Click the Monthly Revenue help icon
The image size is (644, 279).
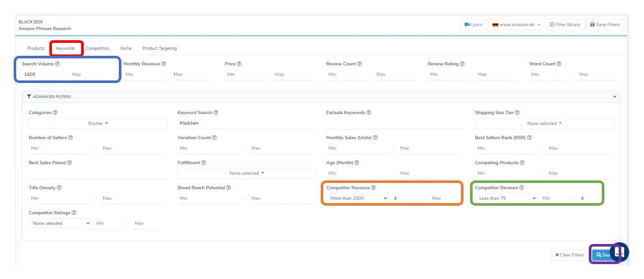tap(164, 64)
